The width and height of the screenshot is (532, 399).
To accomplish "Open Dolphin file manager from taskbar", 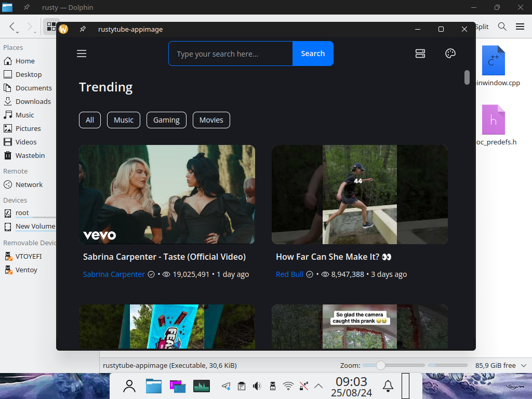I will coord(154,386).
